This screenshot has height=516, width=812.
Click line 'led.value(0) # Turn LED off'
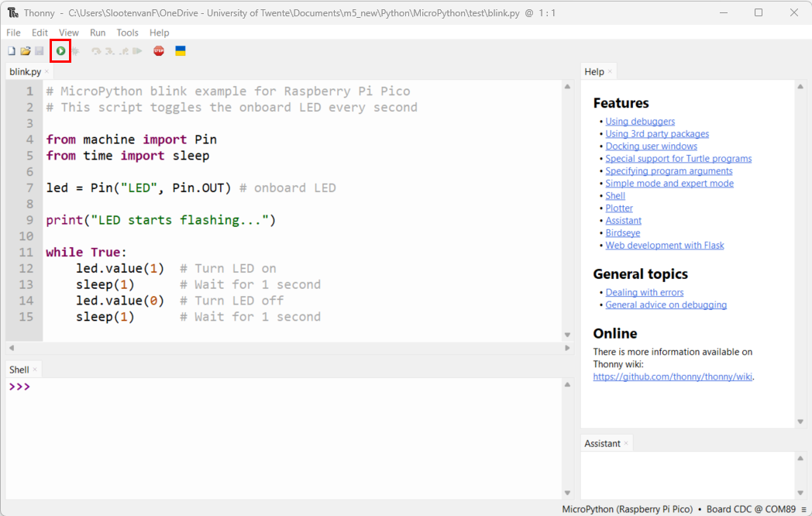(180, 301)
